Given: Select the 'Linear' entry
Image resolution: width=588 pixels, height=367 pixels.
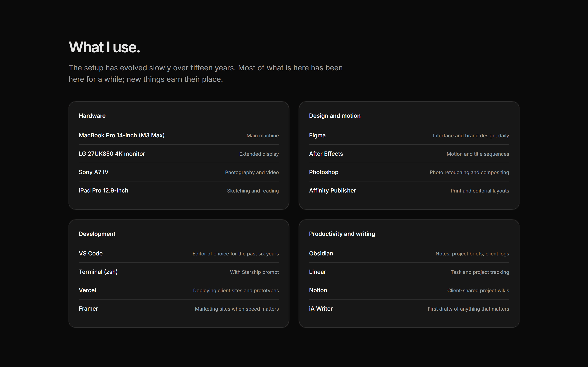Looking at the screenshot, I should coord(317,272).
